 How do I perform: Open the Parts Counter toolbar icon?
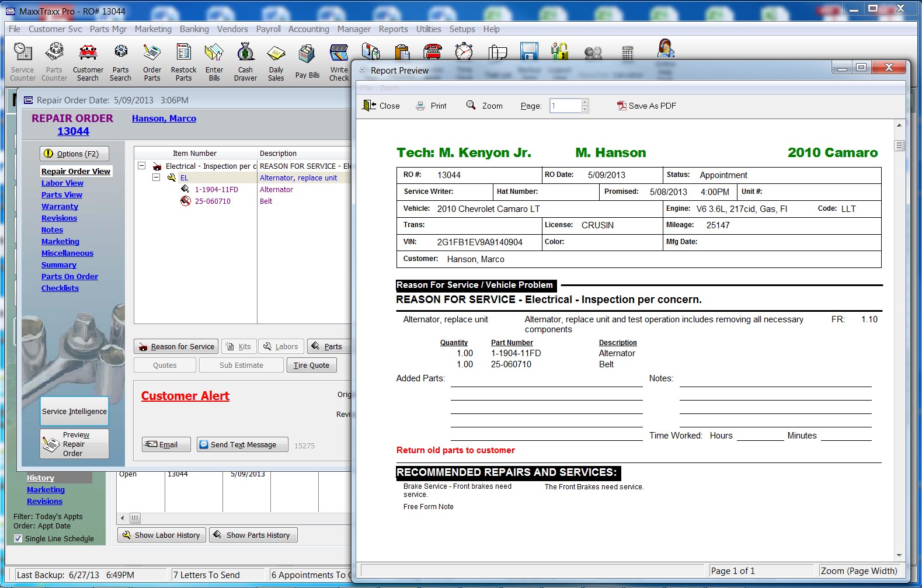tap(54, 62)
